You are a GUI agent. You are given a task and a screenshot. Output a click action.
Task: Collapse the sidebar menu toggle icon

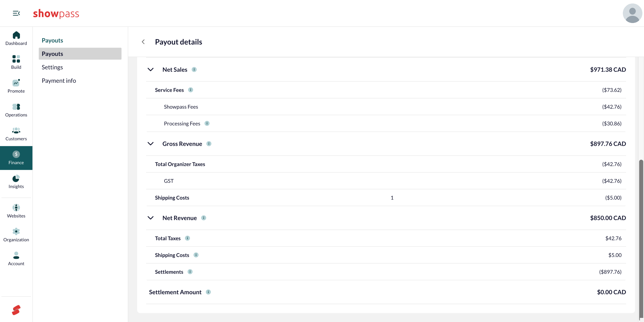pos(16,13)
